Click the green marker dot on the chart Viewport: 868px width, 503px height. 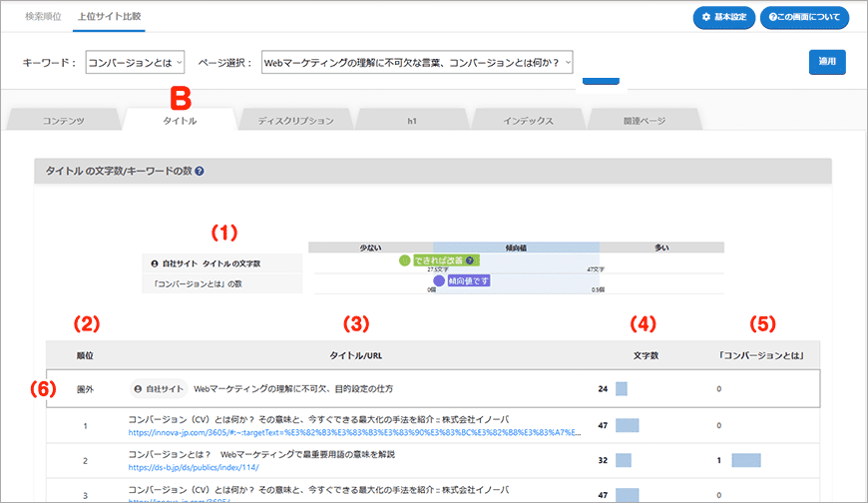[404, 260]
